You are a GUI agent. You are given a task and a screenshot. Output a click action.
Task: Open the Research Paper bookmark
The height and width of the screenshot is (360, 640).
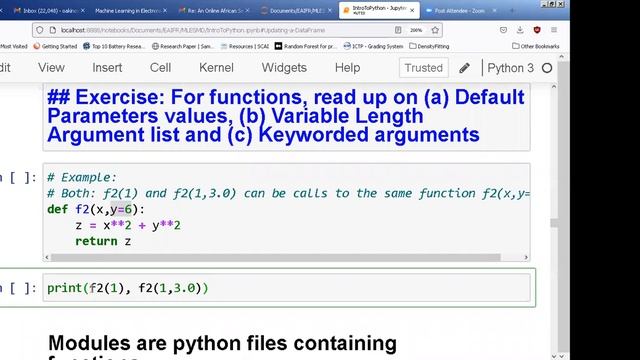(x=182, y=46)
